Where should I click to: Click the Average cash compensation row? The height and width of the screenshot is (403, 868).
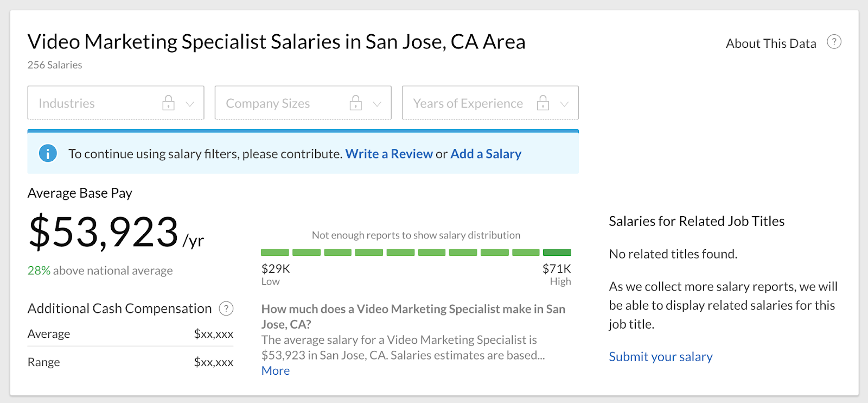pos(130,334)
